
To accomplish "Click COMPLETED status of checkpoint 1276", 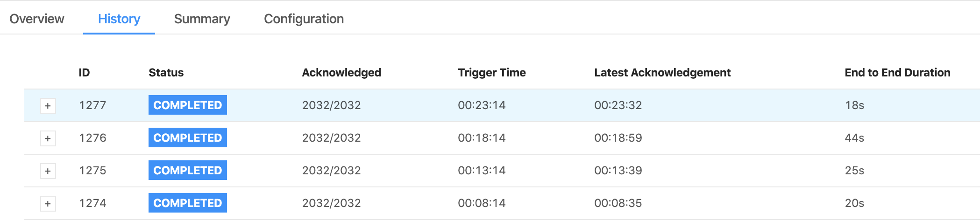I will [188, 137].
